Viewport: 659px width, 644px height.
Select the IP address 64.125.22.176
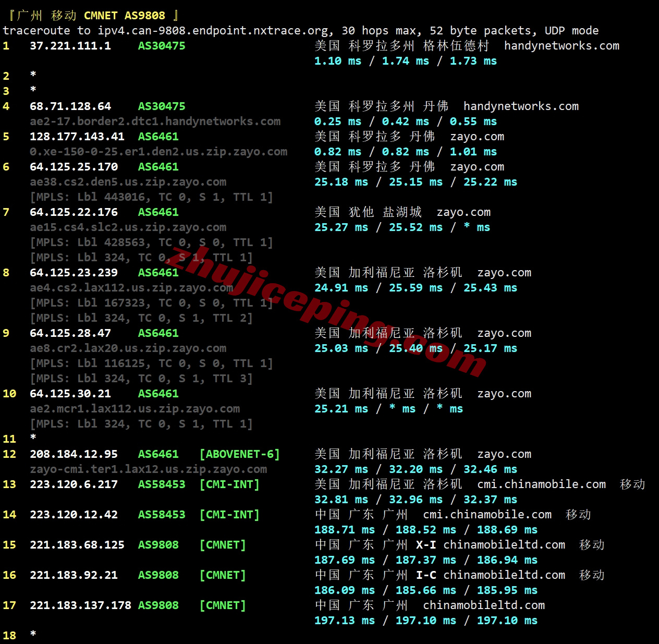tap(74, 212)
